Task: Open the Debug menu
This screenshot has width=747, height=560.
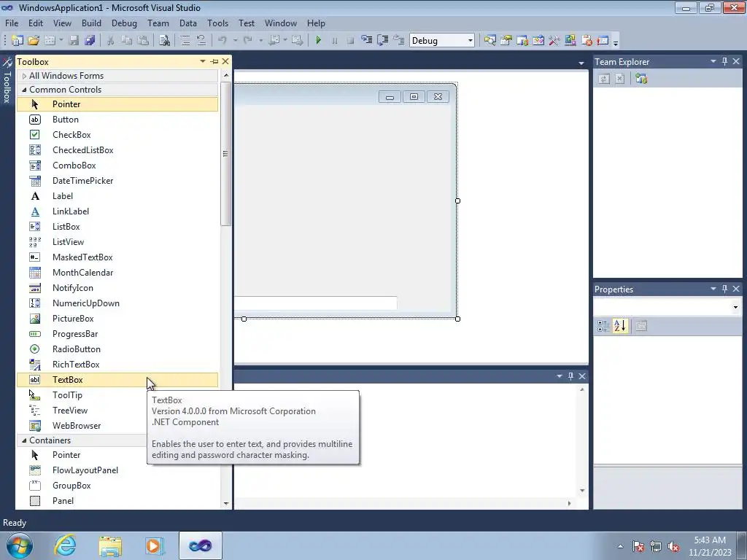Action: (124, 23)
